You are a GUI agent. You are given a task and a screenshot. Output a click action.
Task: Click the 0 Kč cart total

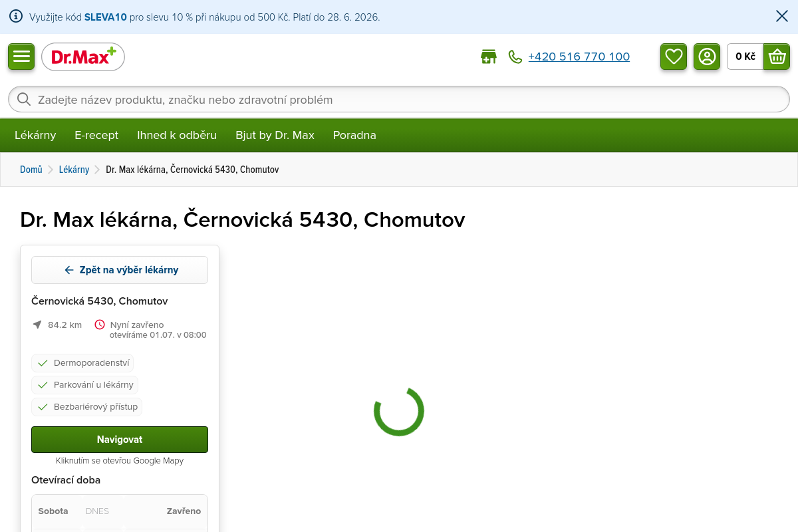point(745,57)
